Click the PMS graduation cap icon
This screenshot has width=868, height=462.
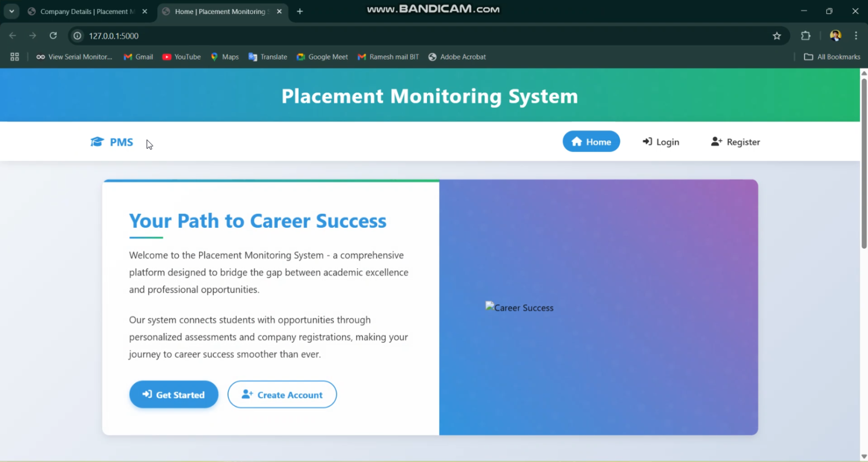click(x=97, y=141)
